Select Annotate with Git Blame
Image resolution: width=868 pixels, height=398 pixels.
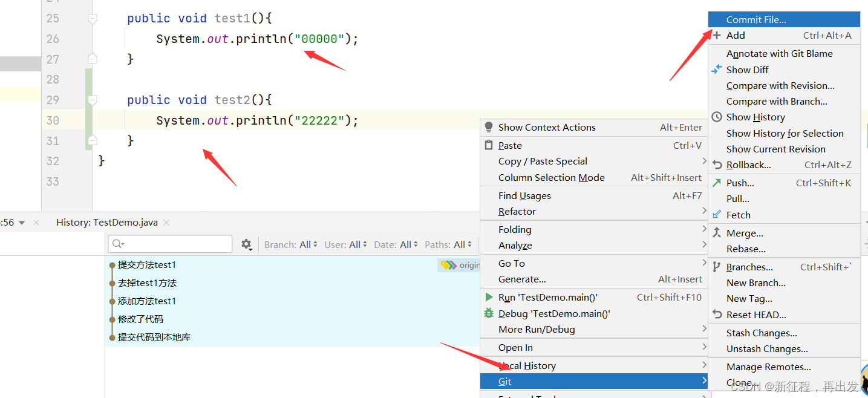(784, 53)
